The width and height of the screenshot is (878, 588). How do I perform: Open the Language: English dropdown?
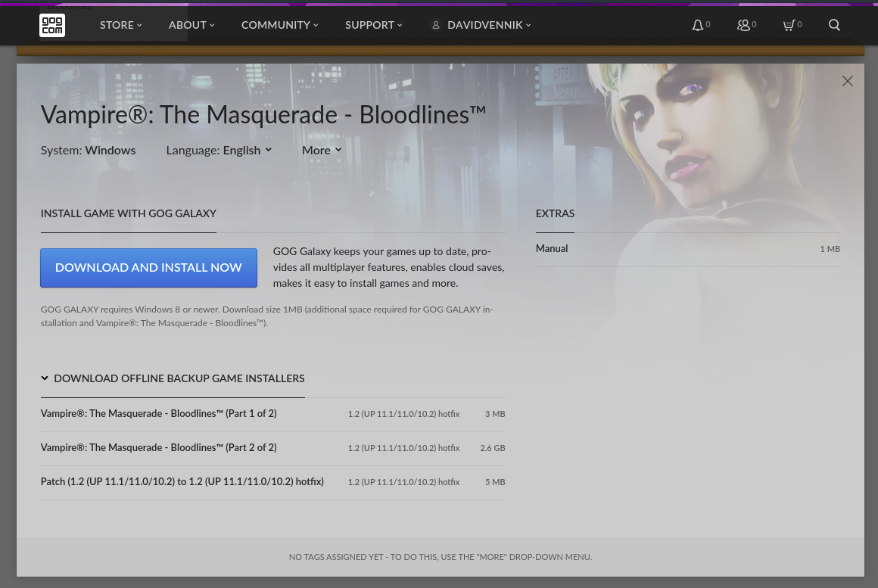click(x=219, y=150)
